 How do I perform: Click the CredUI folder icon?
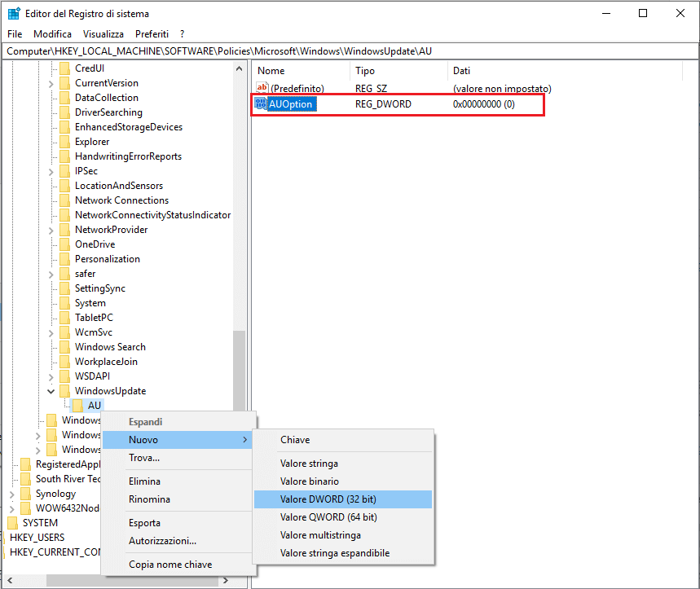pos(64,68)
